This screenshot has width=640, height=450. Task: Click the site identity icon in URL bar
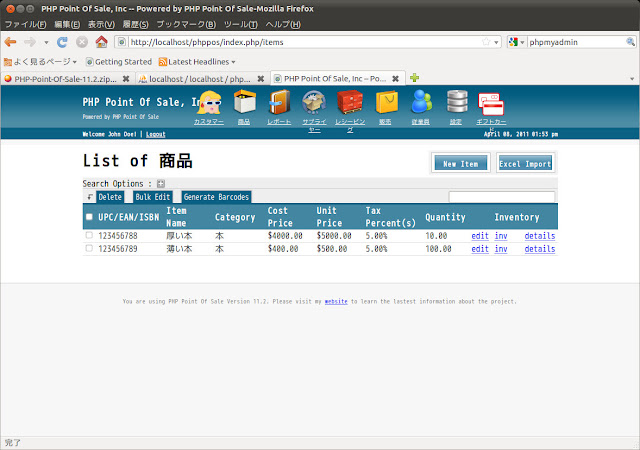pos(122,42)
